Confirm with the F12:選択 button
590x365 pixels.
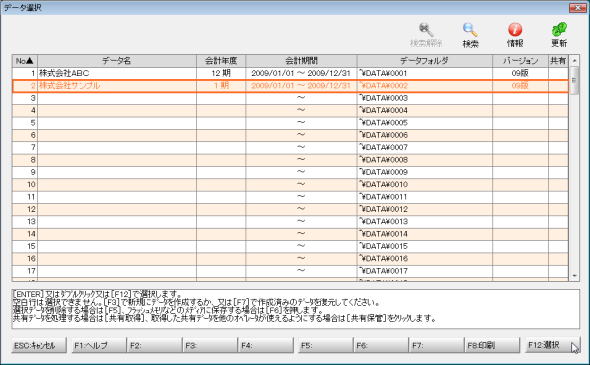(x=552, y=345)
